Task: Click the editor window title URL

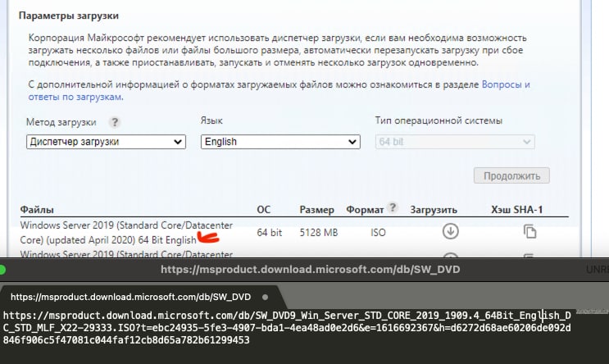Action: pos(311,270)
